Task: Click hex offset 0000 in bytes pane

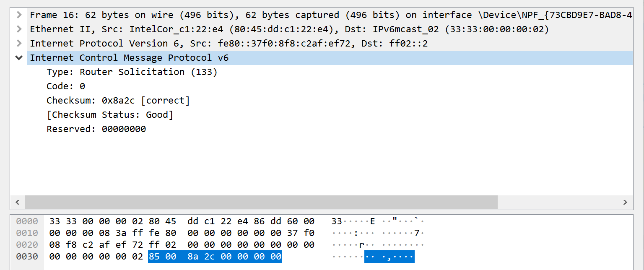Action: pos(27,221)
